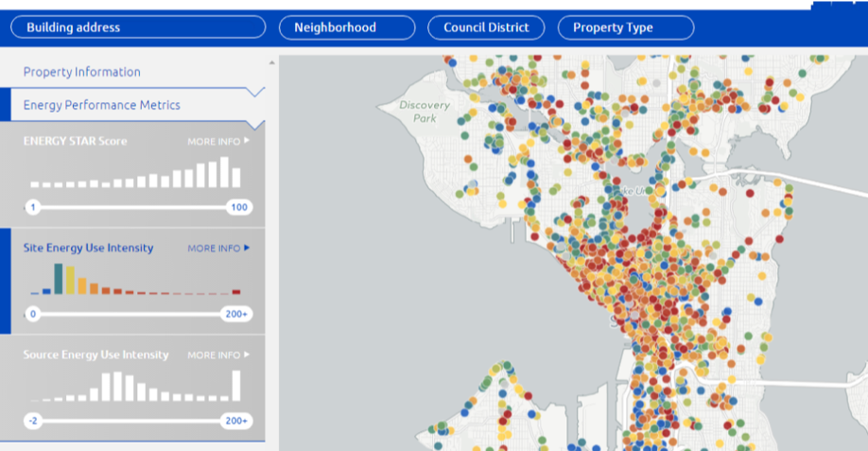Screen dimensions: 868x451
Task: Click MORE INFO for ENERGY STAR Score
Action: click(x=218, y=142)
